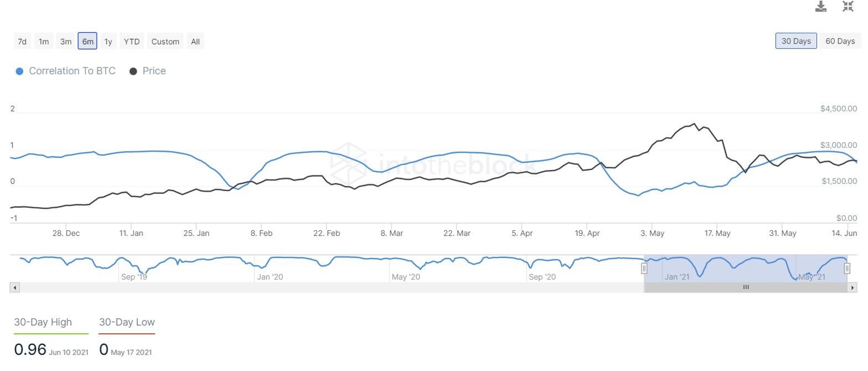Hide the Price series using its legend marker
This screenshot has width=868, height=371.
(133, 71)
